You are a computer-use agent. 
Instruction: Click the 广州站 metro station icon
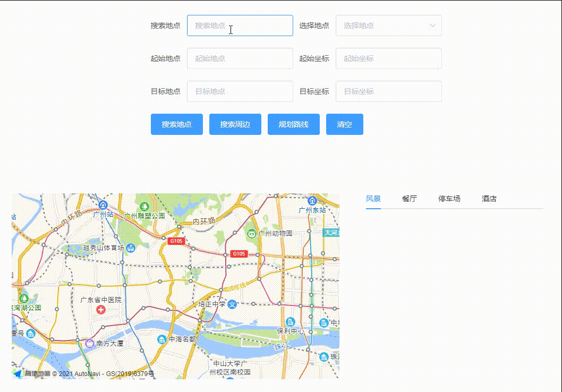coord(103,206)
